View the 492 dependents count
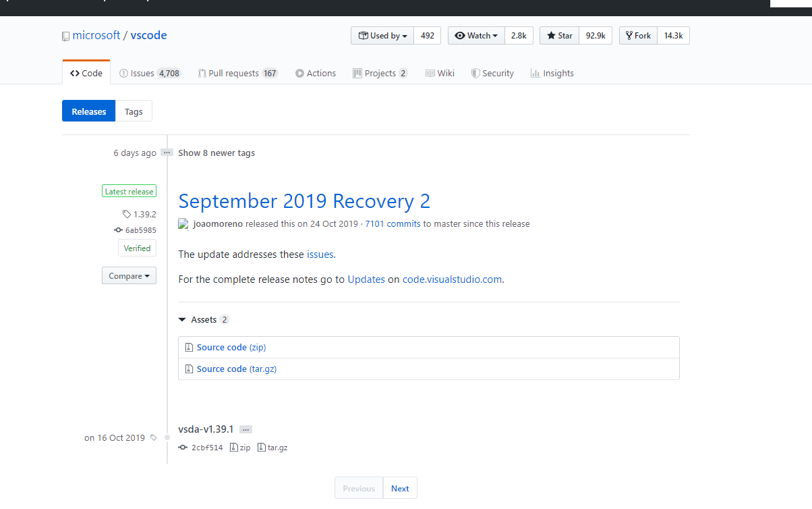The image size is (812, 509). point(428,36)
